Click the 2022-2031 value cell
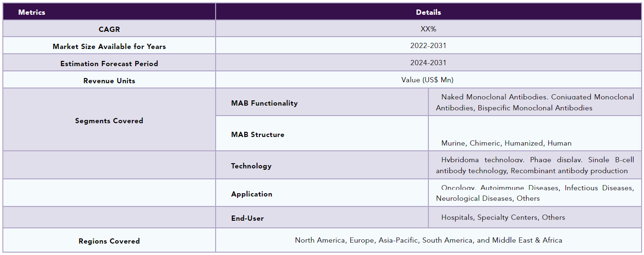 tap(428, 46)
